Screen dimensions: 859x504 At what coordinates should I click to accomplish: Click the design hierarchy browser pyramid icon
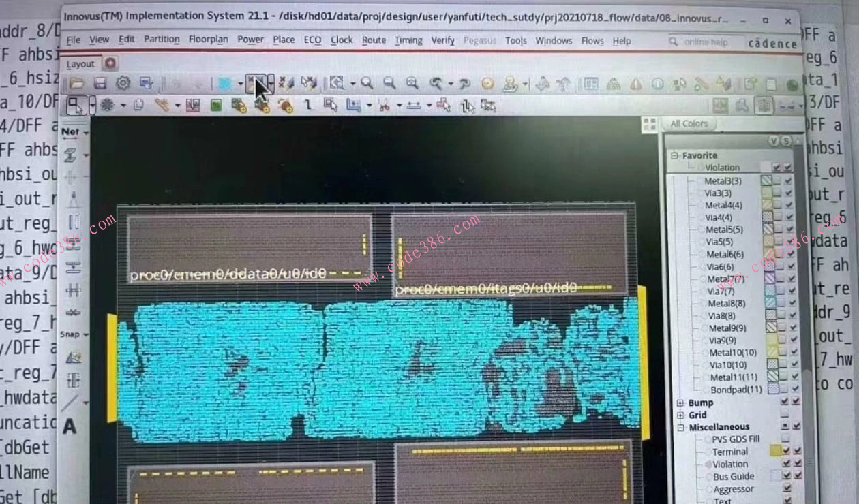click(613, 84)
